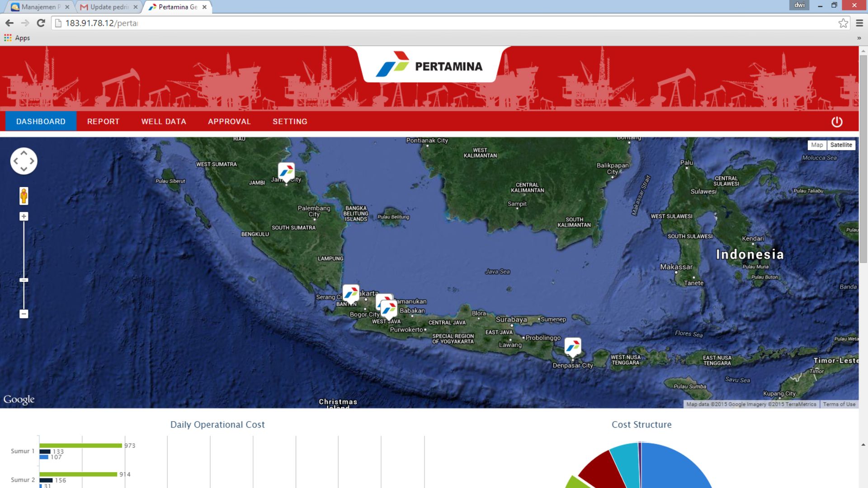Pan map right with the arrow control
The image size is (868, 488).
pyautogui.click(x=32, y=161)
